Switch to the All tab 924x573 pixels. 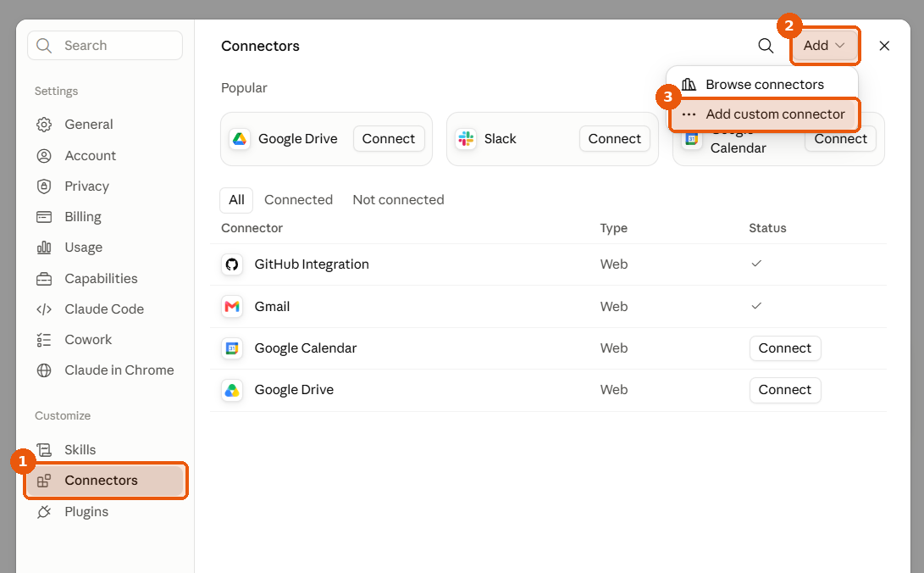(x=236, y=200)
